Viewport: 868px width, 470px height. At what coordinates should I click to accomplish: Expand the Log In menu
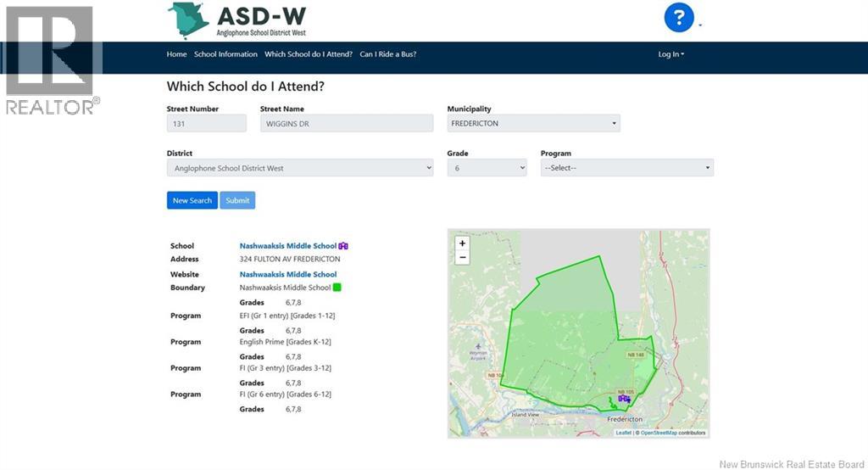coord(670,54)
